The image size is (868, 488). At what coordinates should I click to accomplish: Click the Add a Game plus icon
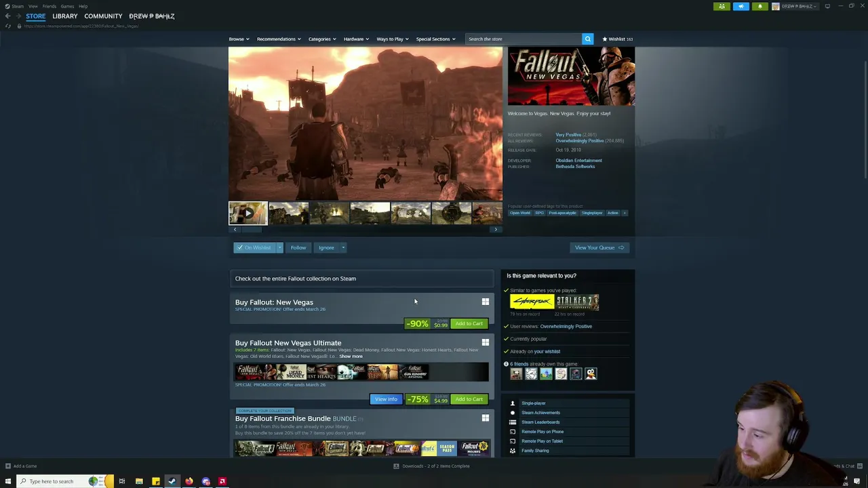[7, 466]
